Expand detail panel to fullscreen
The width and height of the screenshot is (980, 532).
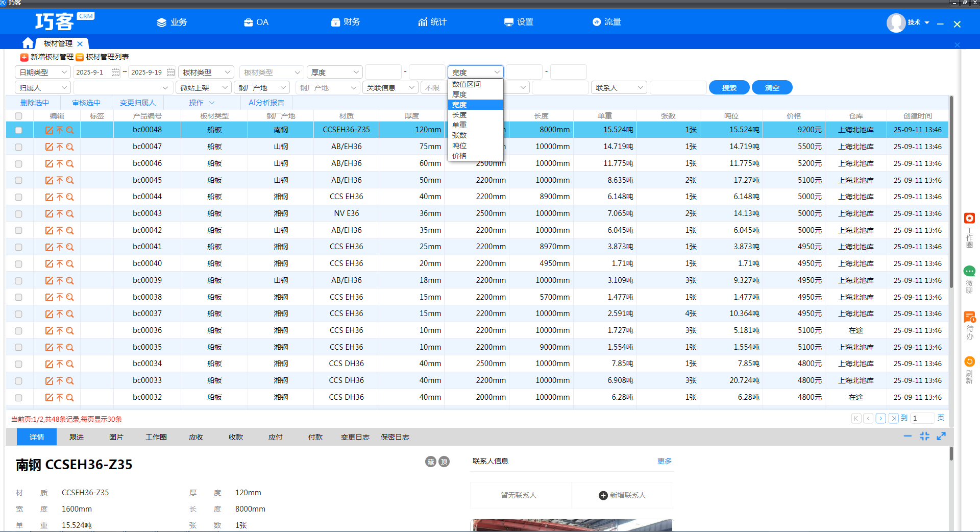(941, 436)
